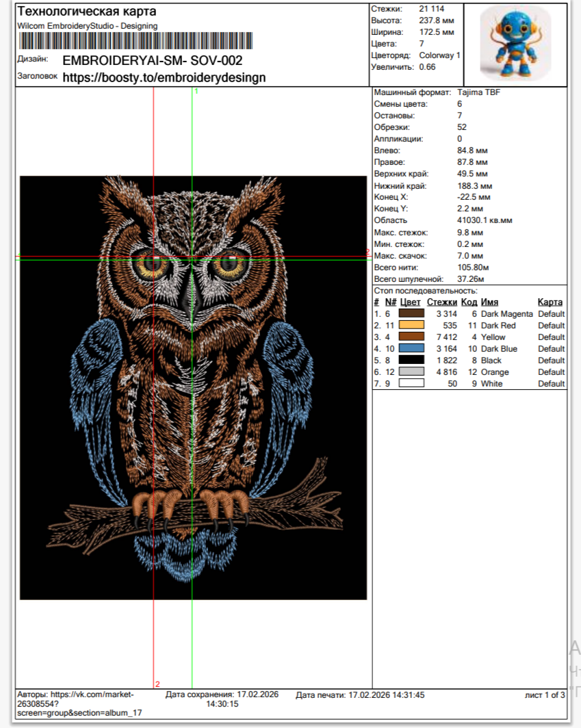Click the design name EMBROIDERYAI-SM- SOV-002

click(152, 60)
